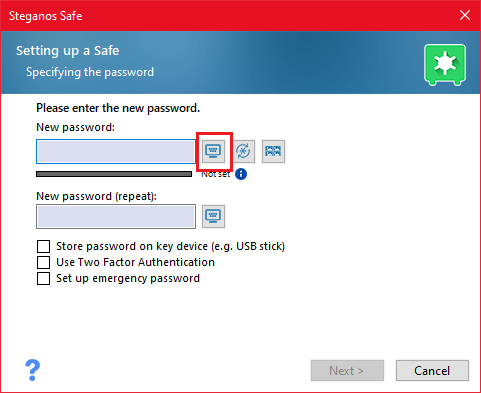The height and width of the screenshot is (393, 481).
Task: Click the green safe icon in header
Action: (x=445, y=65)
